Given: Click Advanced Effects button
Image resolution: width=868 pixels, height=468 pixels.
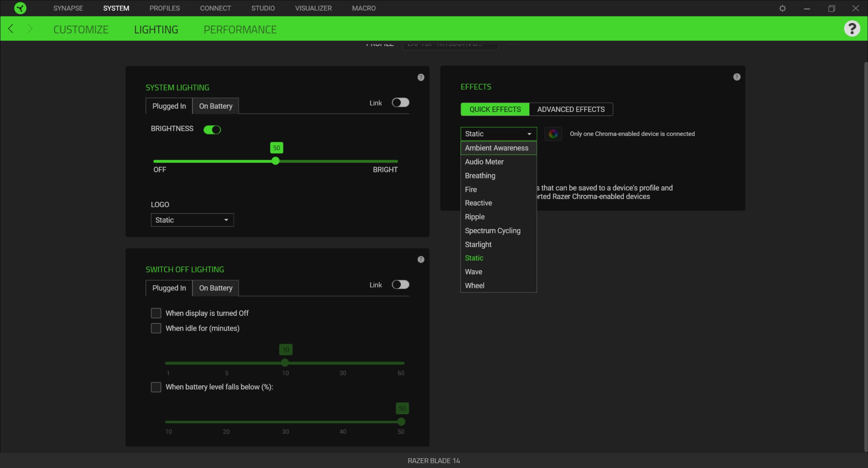Looking at the screenshot, I should (571, 109).
